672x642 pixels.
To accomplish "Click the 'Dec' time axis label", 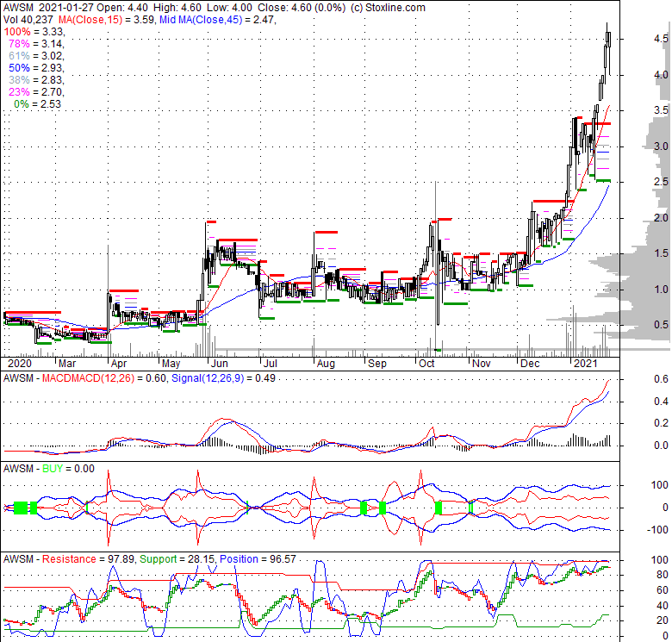I will (530, 364).
